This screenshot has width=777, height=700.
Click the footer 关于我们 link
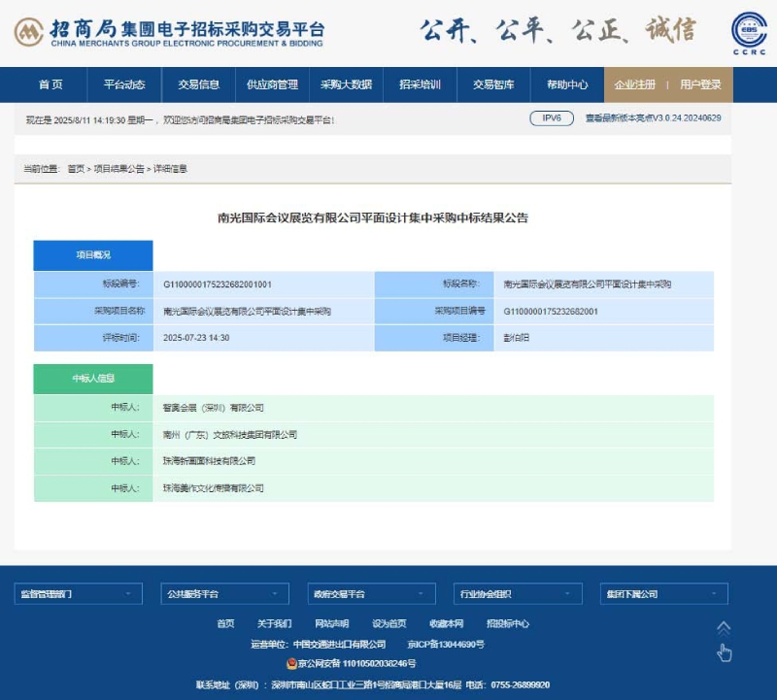pos(274,623)
